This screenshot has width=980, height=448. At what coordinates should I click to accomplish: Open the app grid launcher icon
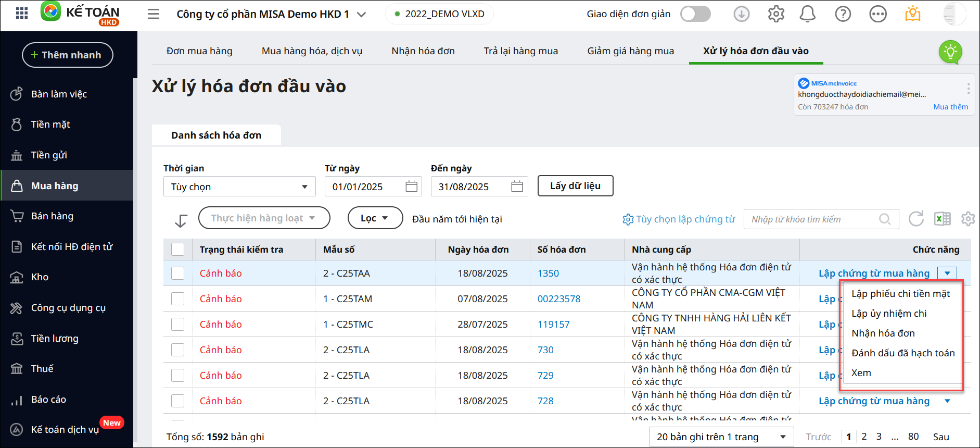22,14
